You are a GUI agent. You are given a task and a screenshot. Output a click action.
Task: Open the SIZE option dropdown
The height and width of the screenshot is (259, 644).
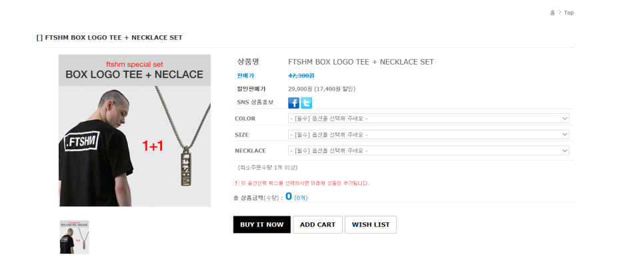tap(429, 134)
